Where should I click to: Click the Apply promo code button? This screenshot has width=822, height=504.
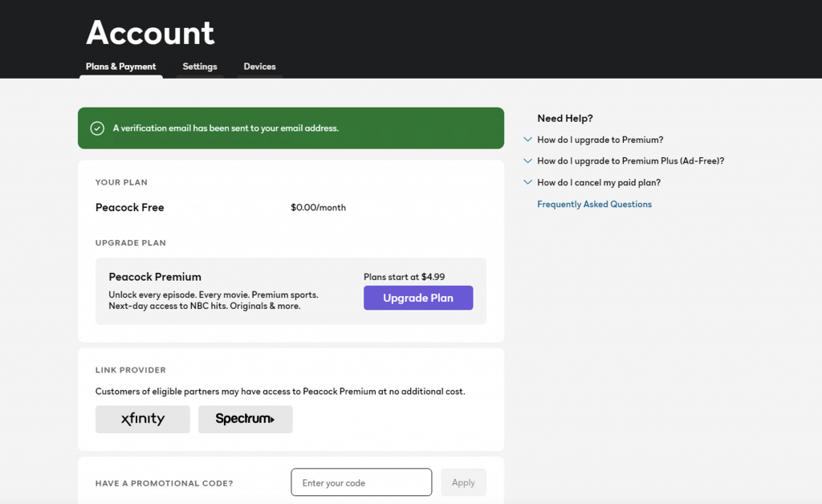(463, 482)
